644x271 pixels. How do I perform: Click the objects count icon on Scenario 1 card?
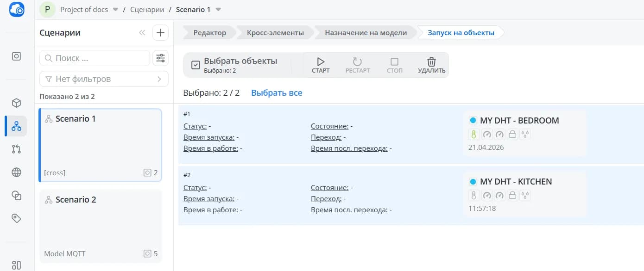[147, 173]
